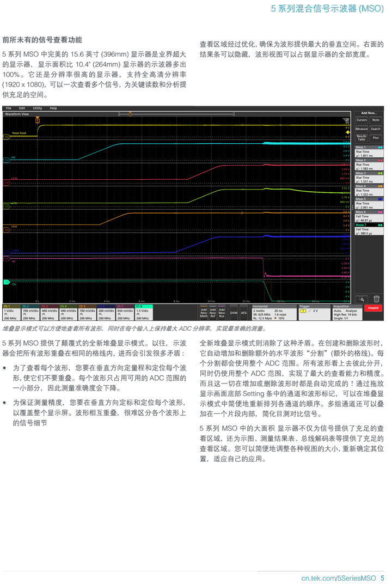Viewport: 392px width, 584px height.
Task: Select the C3 red waveform handle
Action: 7,183
